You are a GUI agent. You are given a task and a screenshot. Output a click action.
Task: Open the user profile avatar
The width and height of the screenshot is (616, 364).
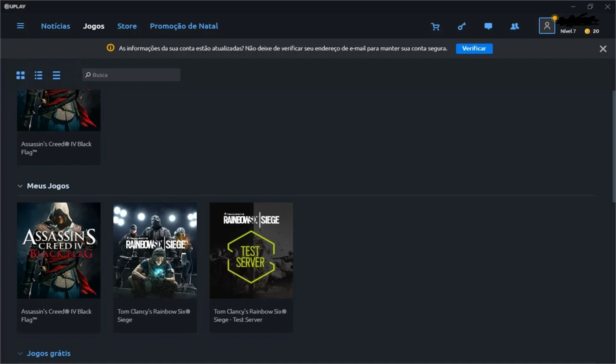pos(547,26)
